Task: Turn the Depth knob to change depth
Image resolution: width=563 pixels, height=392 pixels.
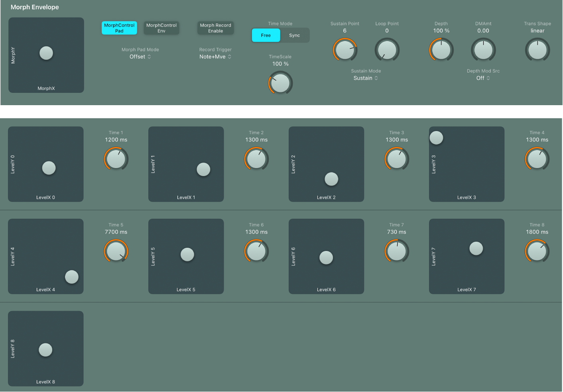Action: coord(441,49)
